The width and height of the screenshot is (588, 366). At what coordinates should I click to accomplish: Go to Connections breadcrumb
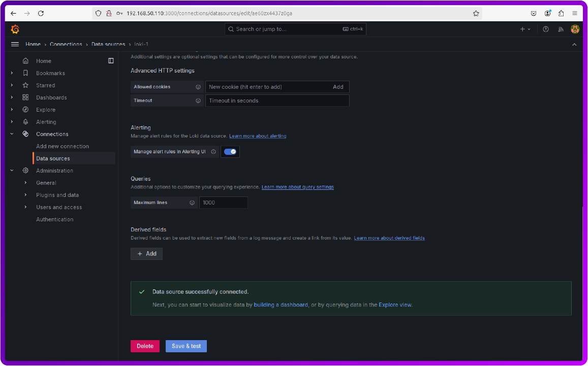[66, 44]
